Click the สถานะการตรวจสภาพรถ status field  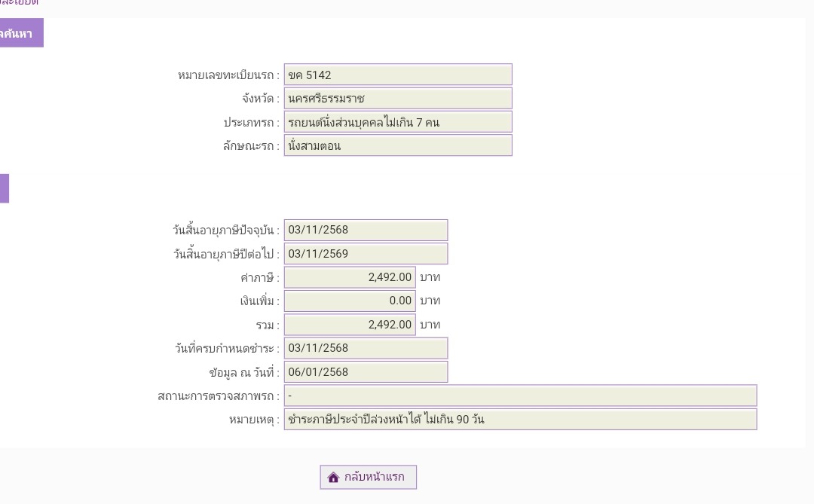520,396
